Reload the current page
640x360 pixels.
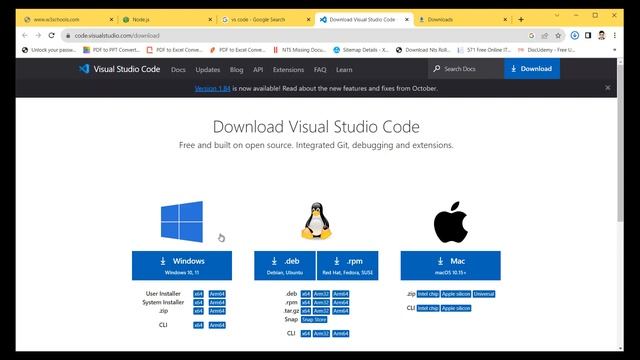pos(51,36)
